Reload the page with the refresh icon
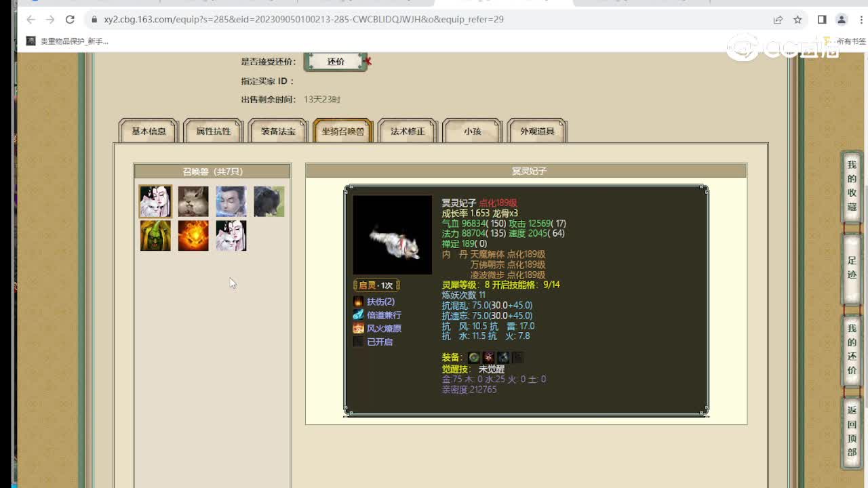Image resolution: width=868 pixels, height=488 pixels. pos(70,20)
